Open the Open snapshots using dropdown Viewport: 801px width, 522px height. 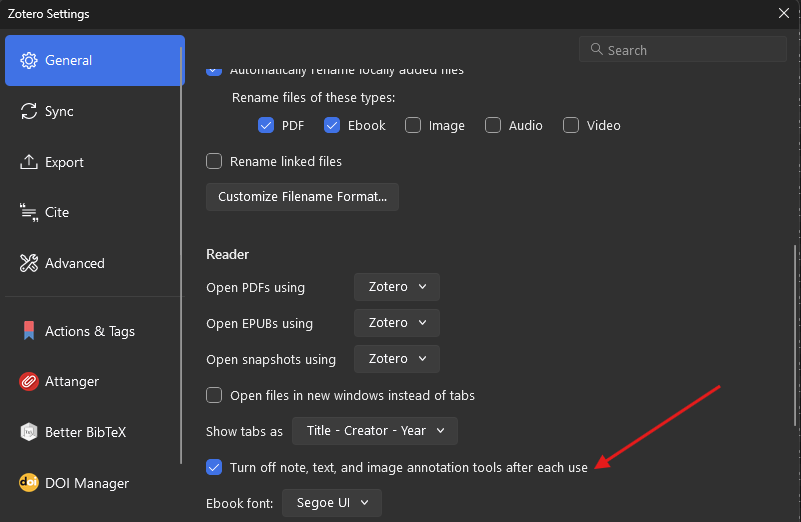(397, 359)
